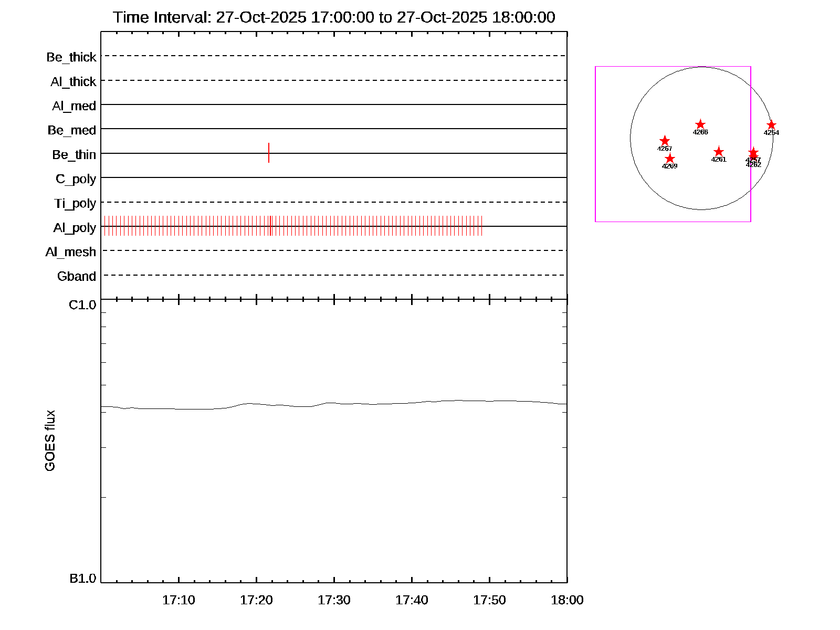Click the star marker for region 4266

pos(700,124)
